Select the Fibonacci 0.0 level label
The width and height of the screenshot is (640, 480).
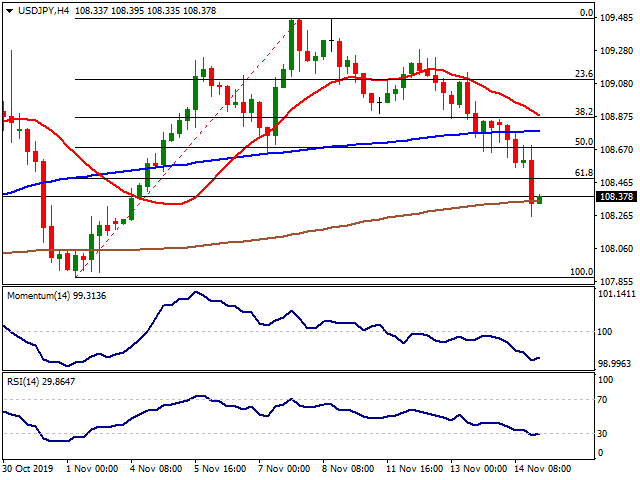point(586,13)
